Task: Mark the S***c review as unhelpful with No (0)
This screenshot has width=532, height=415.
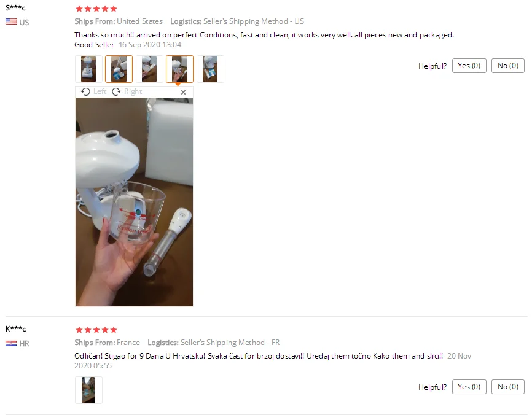Action: [508, 66]
